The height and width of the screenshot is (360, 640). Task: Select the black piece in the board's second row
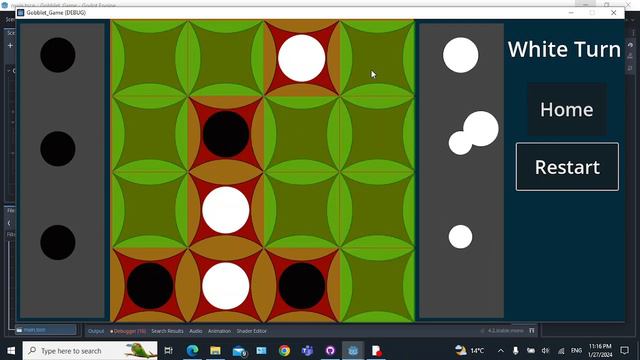click(x=226, y=134)
